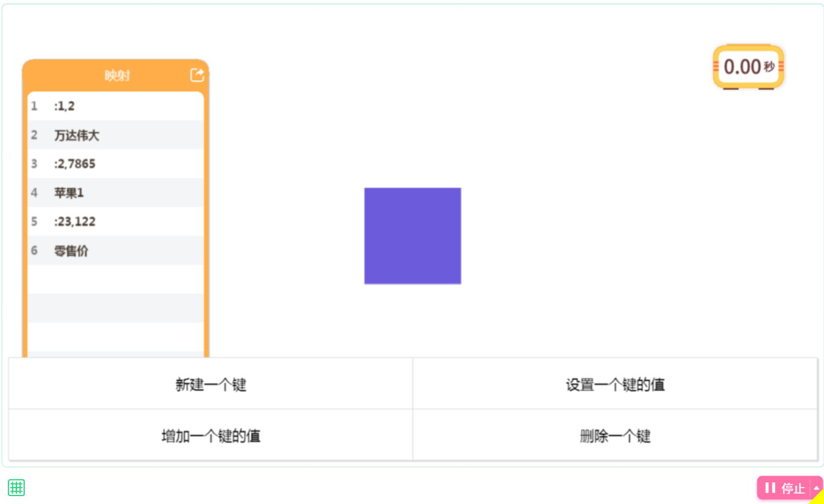The image size is (824, 504).
Task: Click the 0.00 秒 timer widget
Action: [749, 67]
